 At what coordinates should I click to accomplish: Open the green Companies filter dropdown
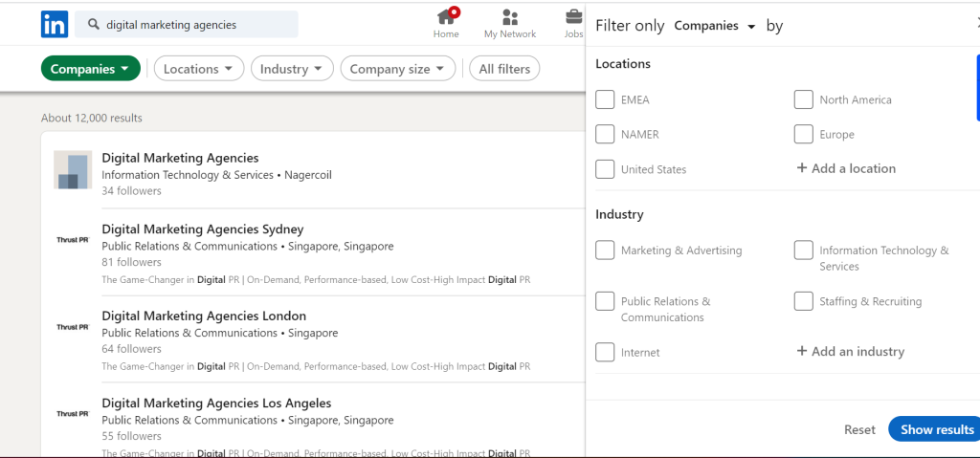(91, 69)
